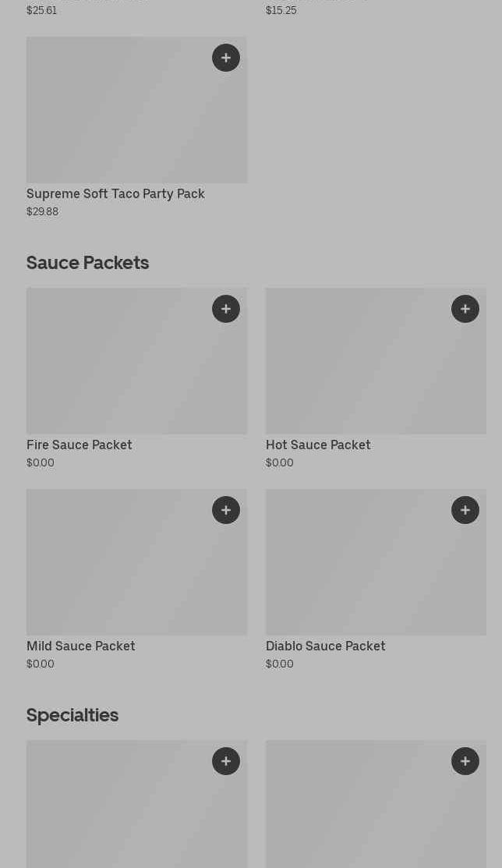This screenshot has width=502, height=868.
Task: Select the Hot Sauce Packet name
Action: coord(318,445)
